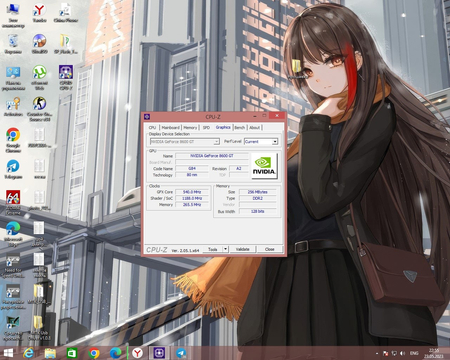Click the Shader / SoC clock value
This screenshot has width=450, height=360.
pyautogui.click(x=192, y=198)
